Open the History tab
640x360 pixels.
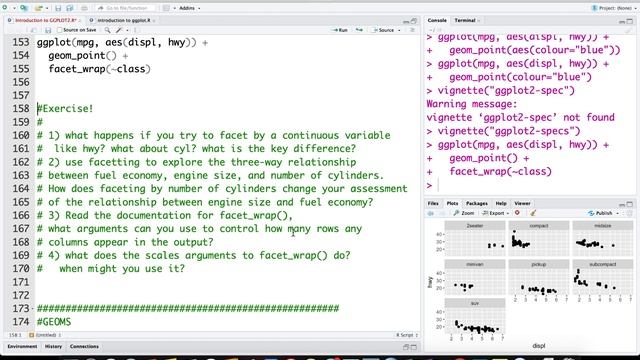pyautogui.click(x=53, y=347)
